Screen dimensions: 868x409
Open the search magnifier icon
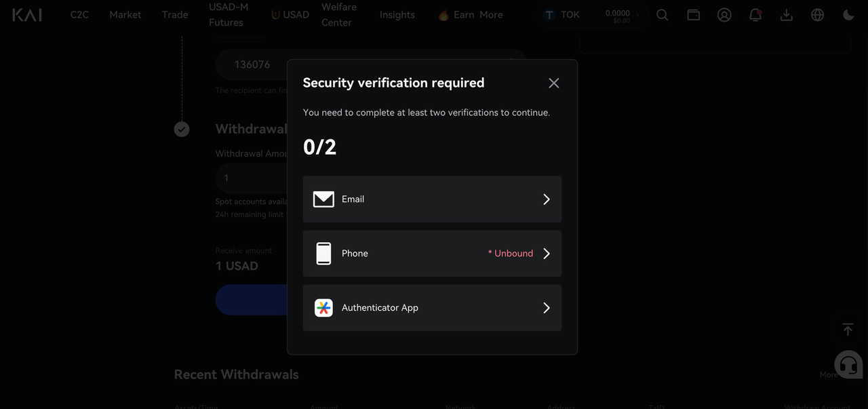(663, 15)
